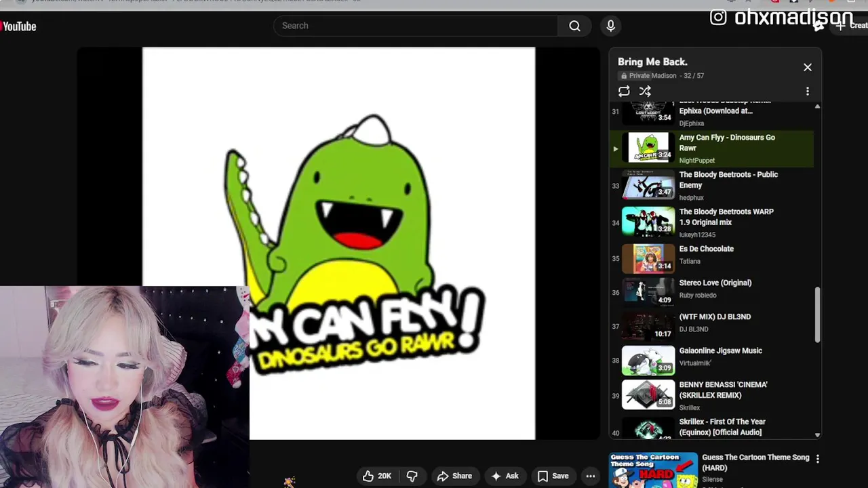
Task: Click Ruby robledo channel name
Action: pos(698,296)
